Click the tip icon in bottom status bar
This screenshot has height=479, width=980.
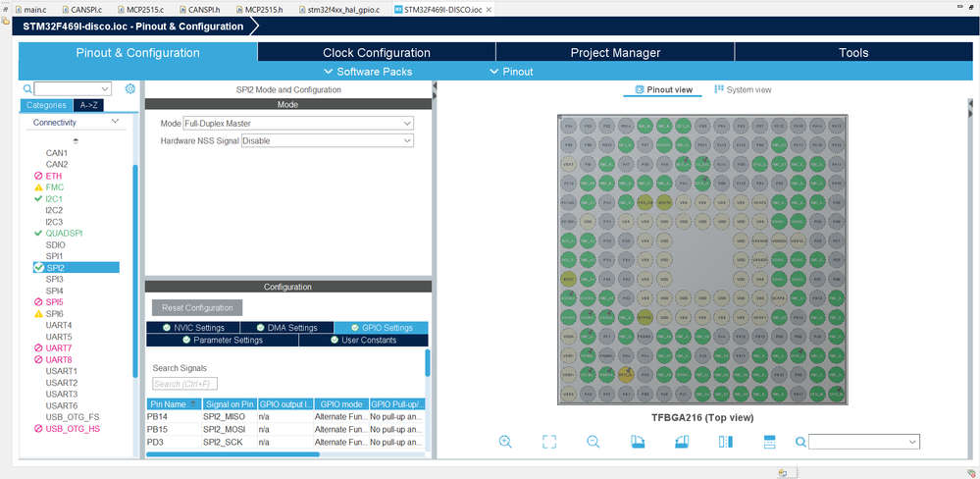click(x=782, y=473)
